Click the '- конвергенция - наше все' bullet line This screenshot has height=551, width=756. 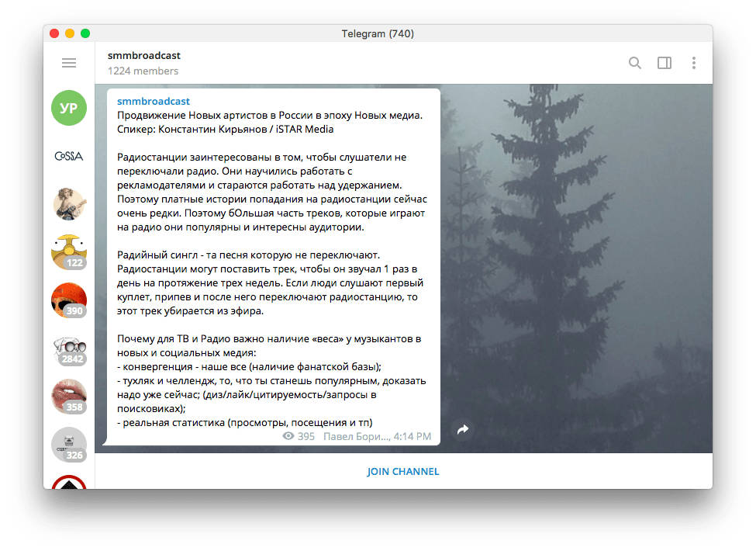click(x=249, y=367)
